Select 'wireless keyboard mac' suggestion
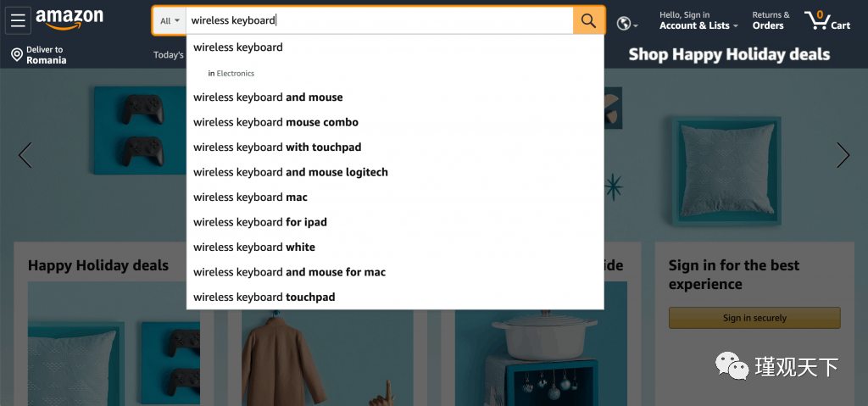Viewport: 868px width, 406px height. click(x=250, y=197)
